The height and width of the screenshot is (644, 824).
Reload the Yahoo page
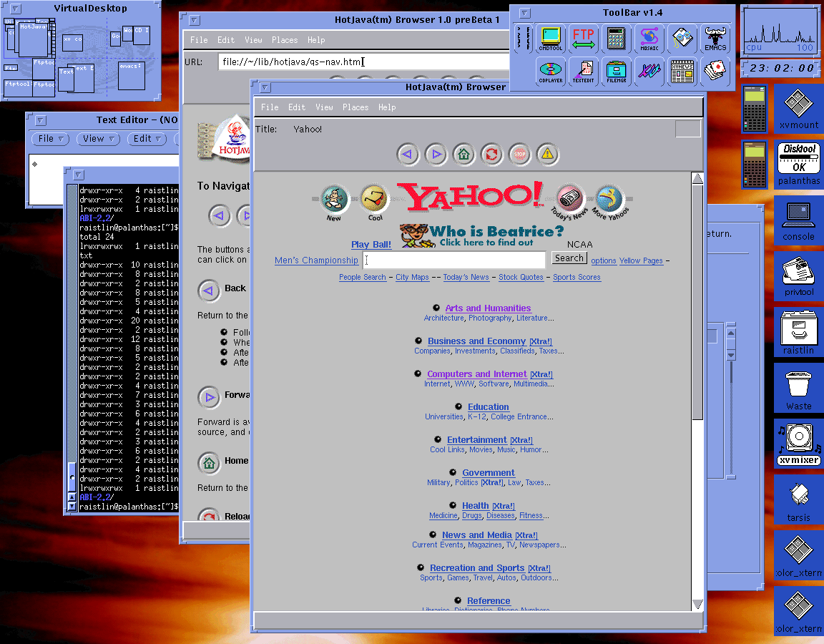pyautogui.click(x=492, y=155)
